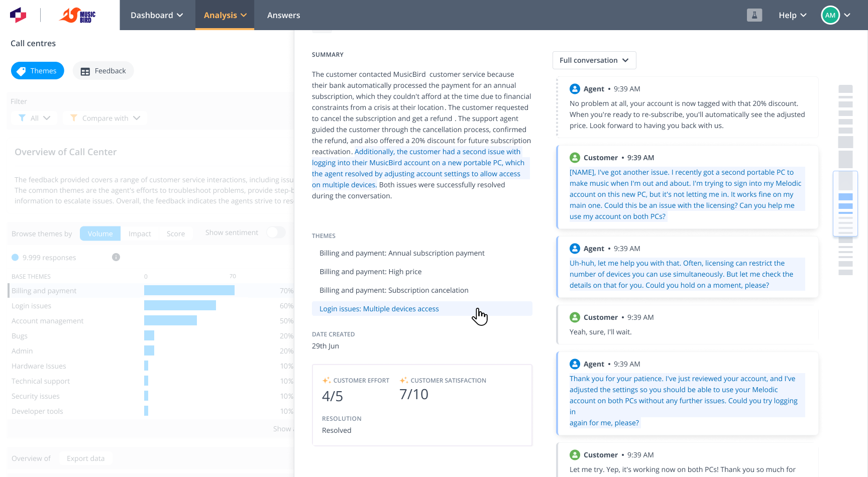Click the Overview of button at bottom
Viewport: 868px width, 477px height.
31,458
